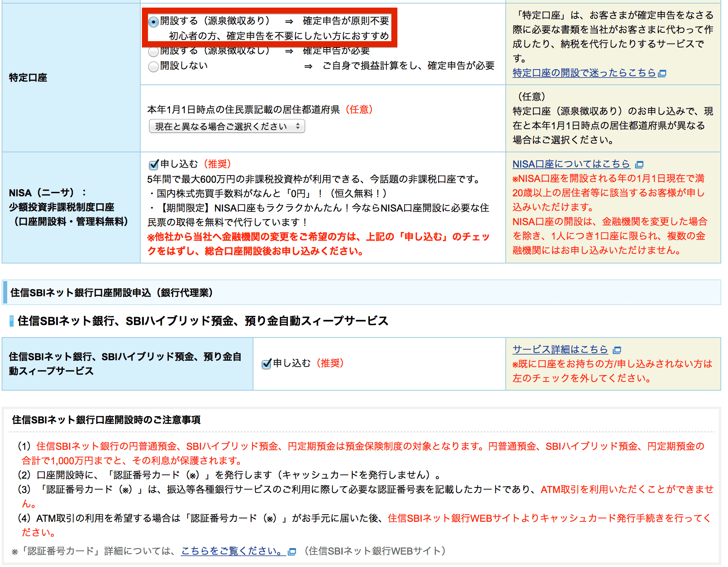Image resolution: width=728 pixels, height=567 pixels.
Task: Click text ご自身で損益計算をし、確定申告が必要
Action: tap(409, 66)
